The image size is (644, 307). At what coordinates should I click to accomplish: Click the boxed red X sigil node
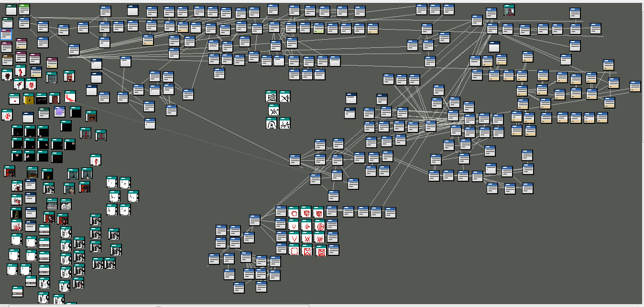tap(306, 251)
